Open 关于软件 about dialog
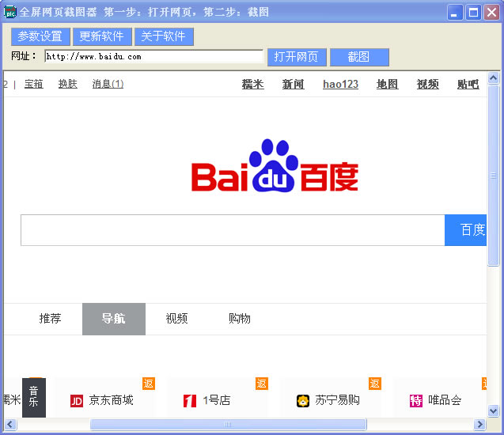The height and width of the screenshot is (435, 504). 164,36
